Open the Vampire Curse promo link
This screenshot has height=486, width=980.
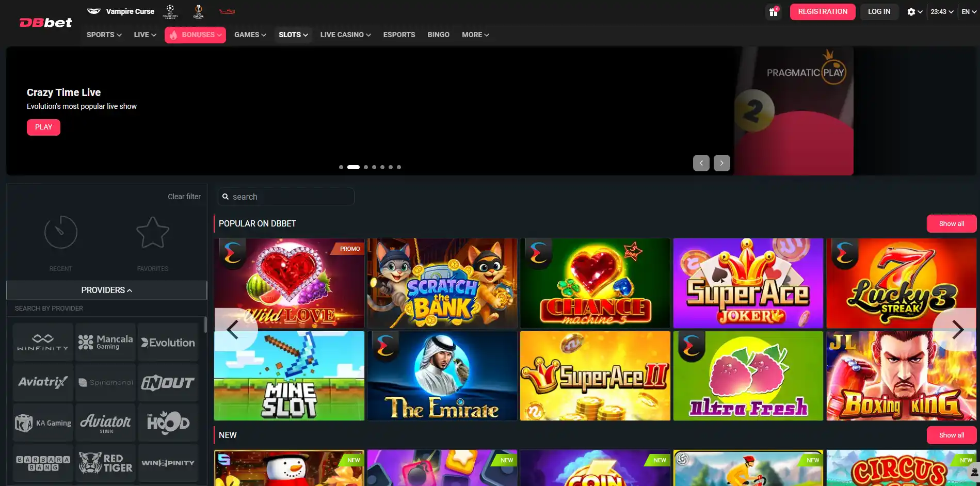point(121,11)
